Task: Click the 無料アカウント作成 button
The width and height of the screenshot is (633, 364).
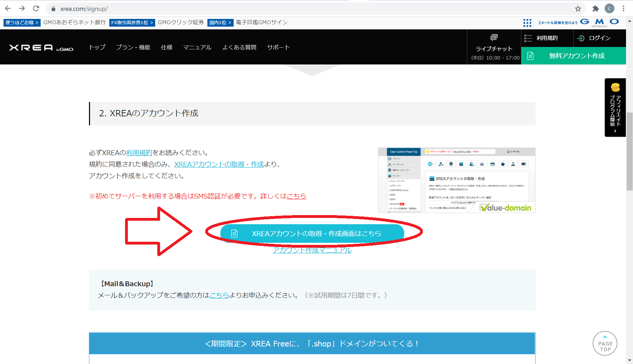Action: 573,56
